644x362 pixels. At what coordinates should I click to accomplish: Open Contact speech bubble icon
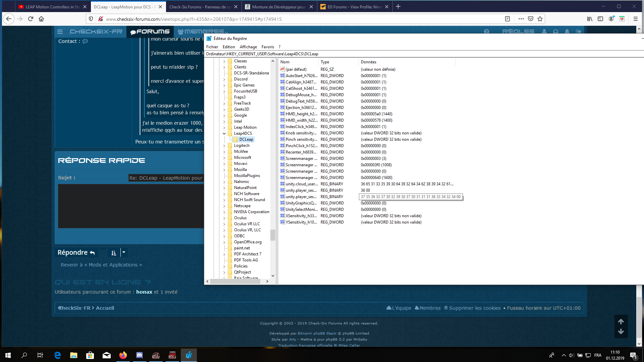point(85,41)
